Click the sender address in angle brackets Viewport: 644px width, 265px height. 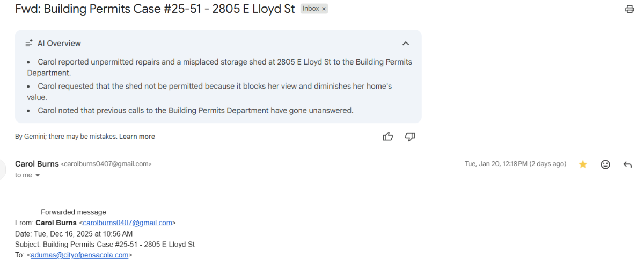pyautogui.click(x=106, y=164)
